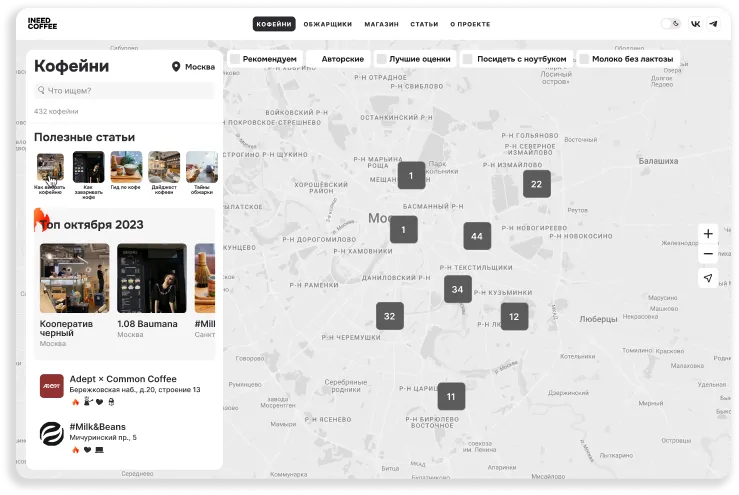Click the Что ищем? search field

click(125, 91)
